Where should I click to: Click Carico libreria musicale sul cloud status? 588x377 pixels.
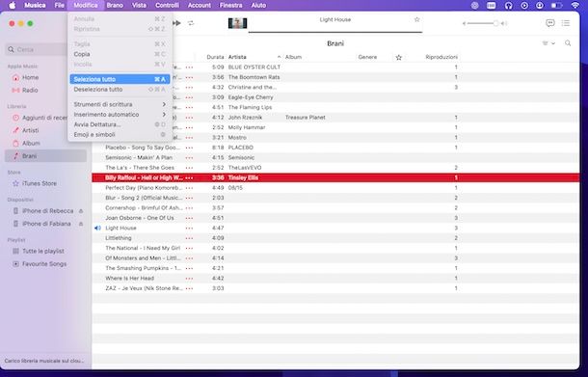[x=44, y=361]
